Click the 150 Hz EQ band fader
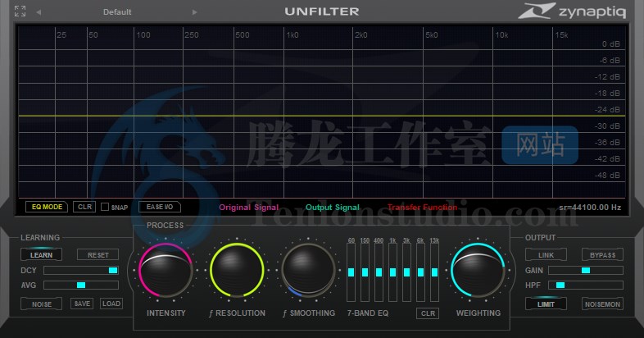The image size is (644, 338). (x=365, y=272)
